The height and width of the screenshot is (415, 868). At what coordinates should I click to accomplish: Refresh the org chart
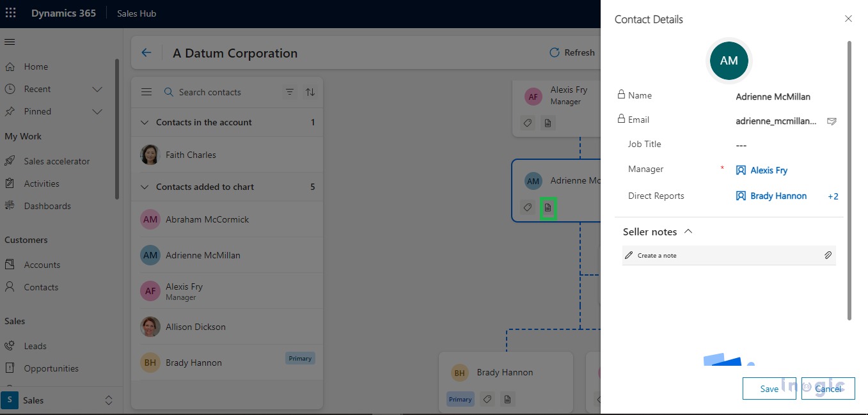572,52
